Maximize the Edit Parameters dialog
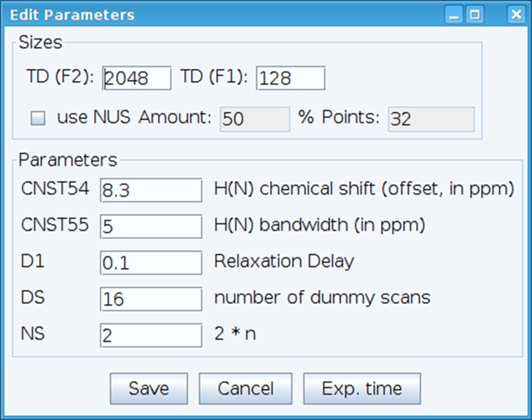 coord(475,15)
